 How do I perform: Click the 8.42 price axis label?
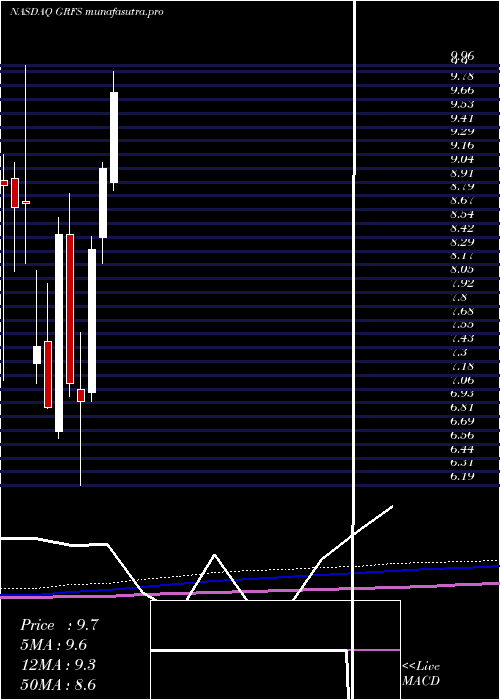point(462,228)
